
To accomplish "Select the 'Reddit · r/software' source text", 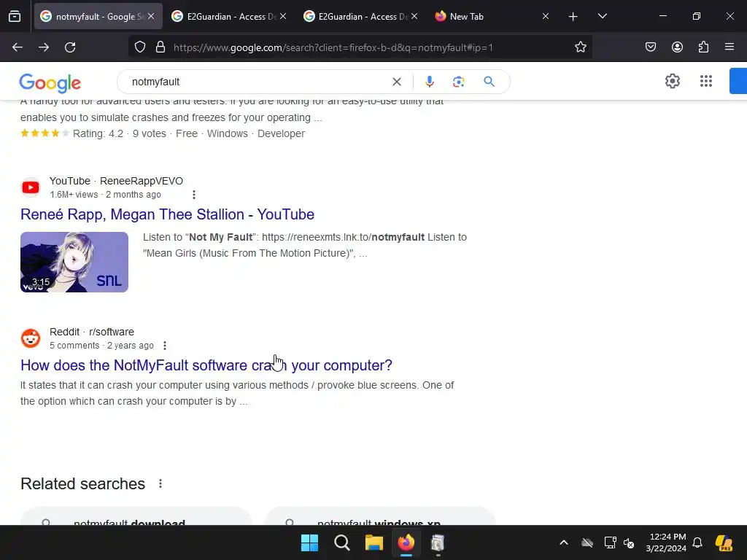I will tap(92, 332).
